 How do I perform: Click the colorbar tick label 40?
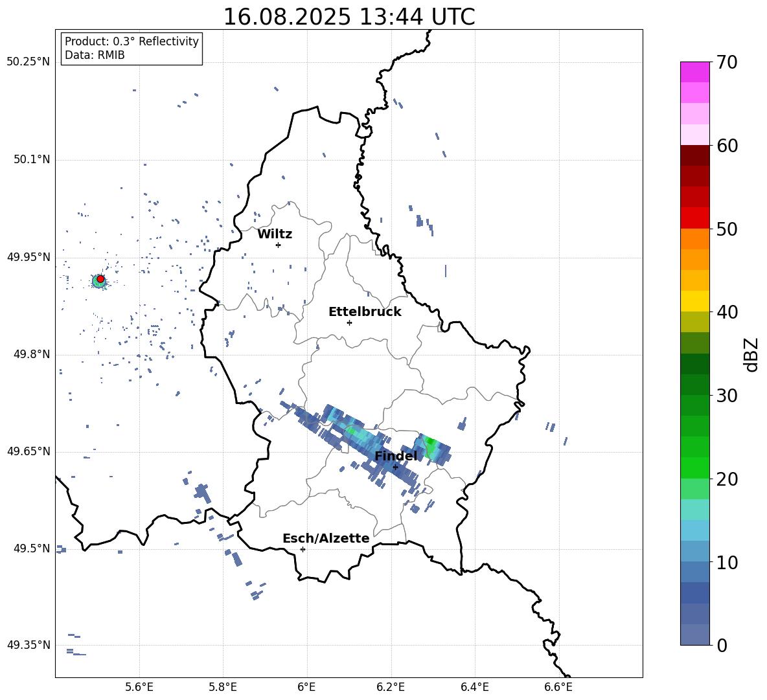(727, 312)
